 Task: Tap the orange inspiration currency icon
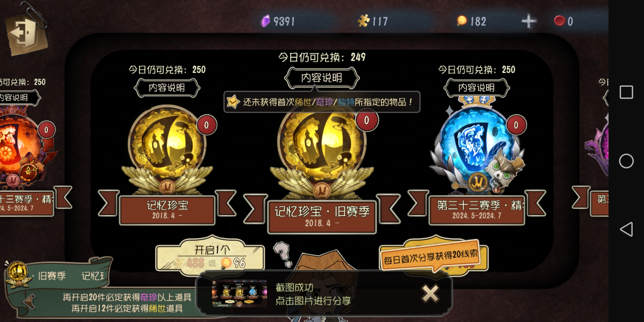[x=462, y=21]
